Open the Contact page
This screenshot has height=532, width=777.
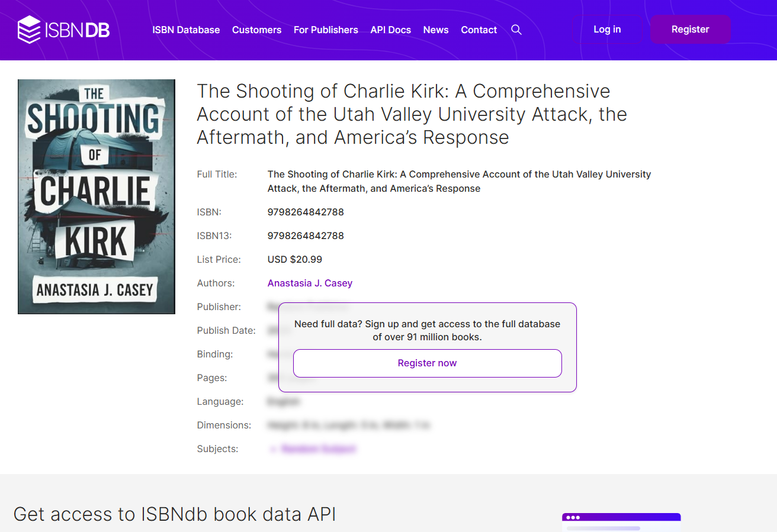coord(479,30)
